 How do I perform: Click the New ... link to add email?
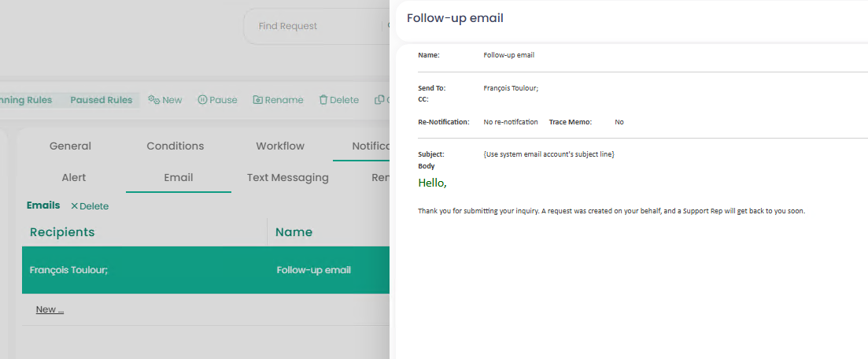50,309
